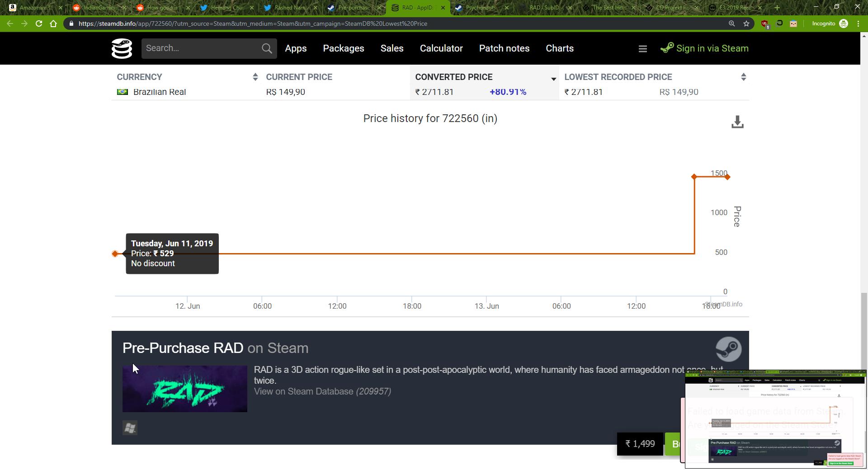Go back with the browser back arrow
Screen dimensions: 868x470
(10, 23)
